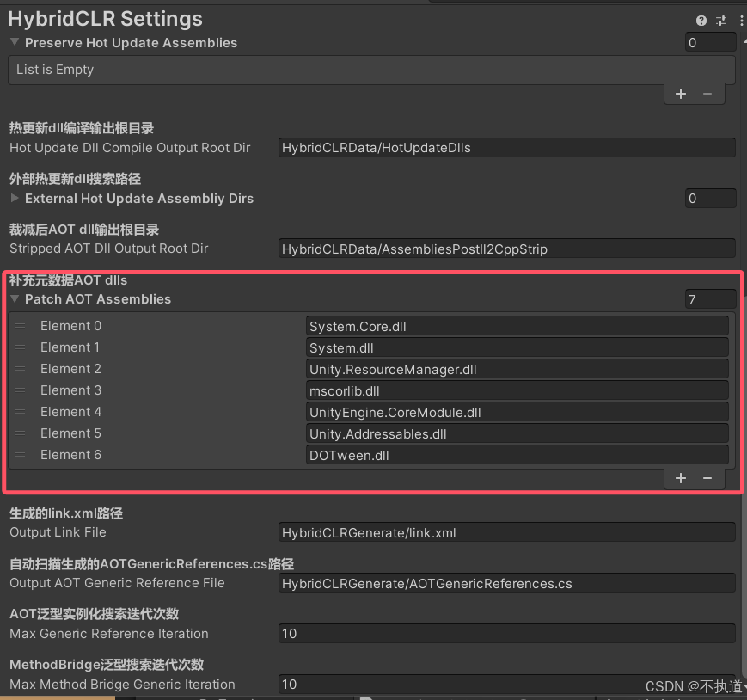The height and width of the screenshot is (700, 747).
Task: Edit External Hot Update Assembliy Dirs size field
Action: pos(710,199)
